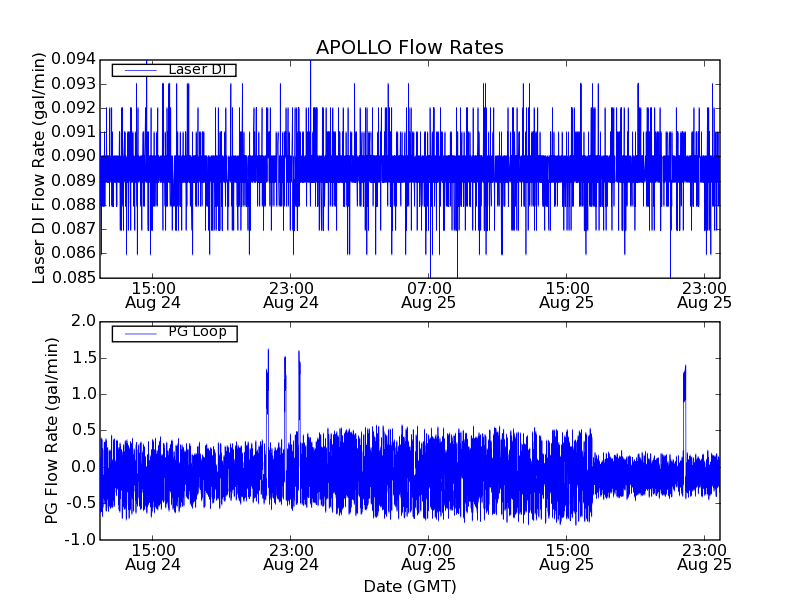The height and width of the screenshot is (600, 800).
Task: Click '07:00 Aug 25' label under top plot
Action: tap(429, 295)
